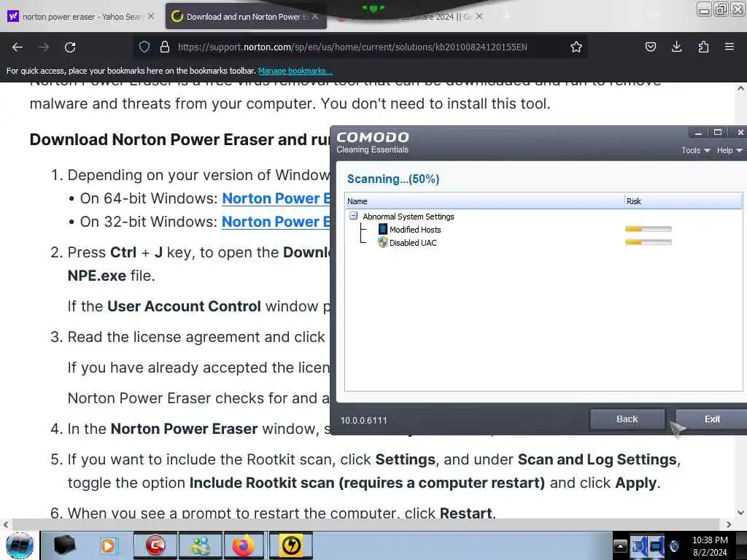Reload the Norton support page
747x560 pixels.
tap(70, 47)
